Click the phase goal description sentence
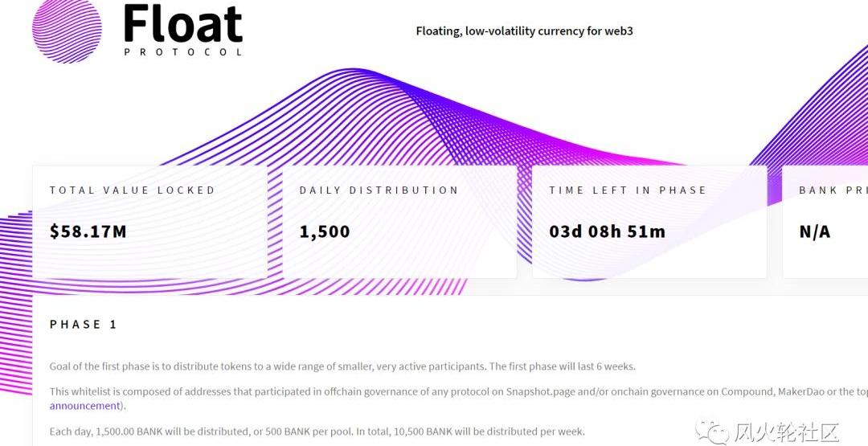Image resolution: width=868 pixels, height=446 pixels. pos(342,366)
